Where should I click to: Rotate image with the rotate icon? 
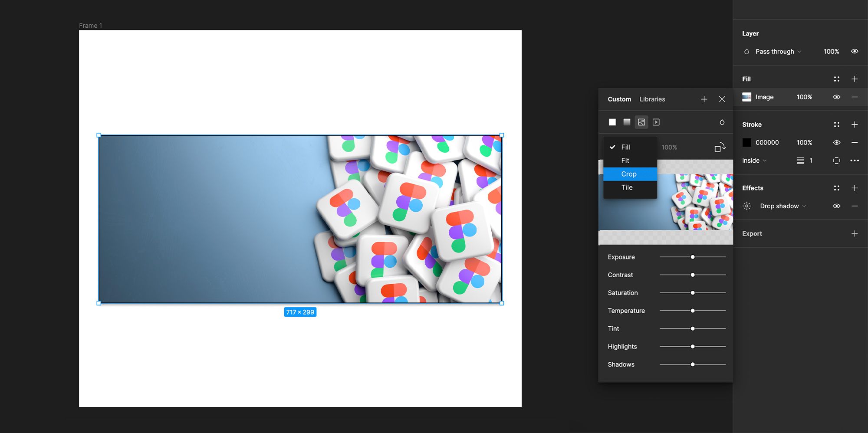point(720,147)
